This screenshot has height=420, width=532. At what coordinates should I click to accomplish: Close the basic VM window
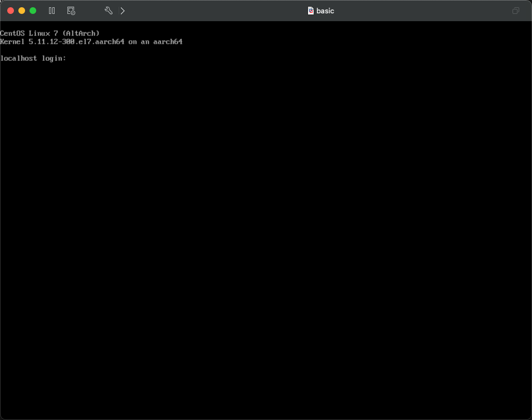tap(11, 11)
